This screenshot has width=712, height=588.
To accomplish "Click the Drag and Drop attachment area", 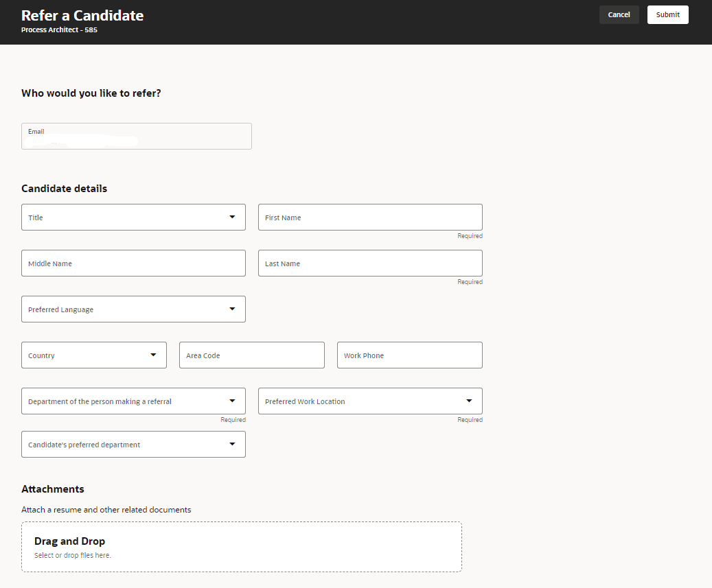I will pyautogui.click(x=242, y=545).
